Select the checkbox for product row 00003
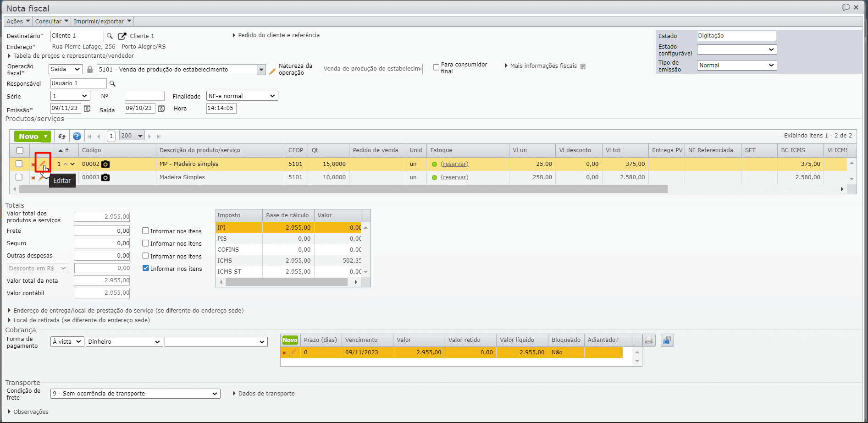 [x=19, y=177]
